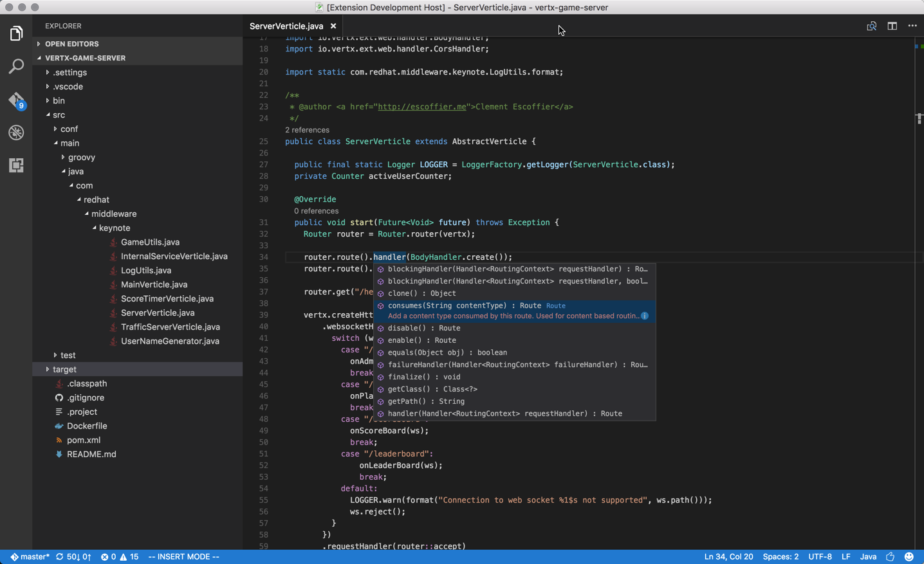Click the split editor icon
This screenshot has height=564, width=924.
[892, 26]
